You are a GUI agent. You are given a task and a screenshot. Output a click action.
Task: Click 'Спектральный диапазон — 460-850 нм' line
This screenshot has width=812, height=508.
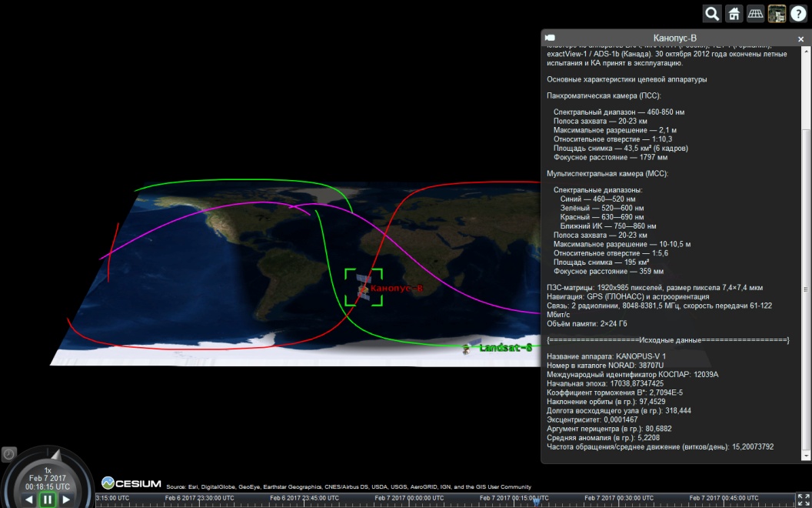click(x=619, y=112)
